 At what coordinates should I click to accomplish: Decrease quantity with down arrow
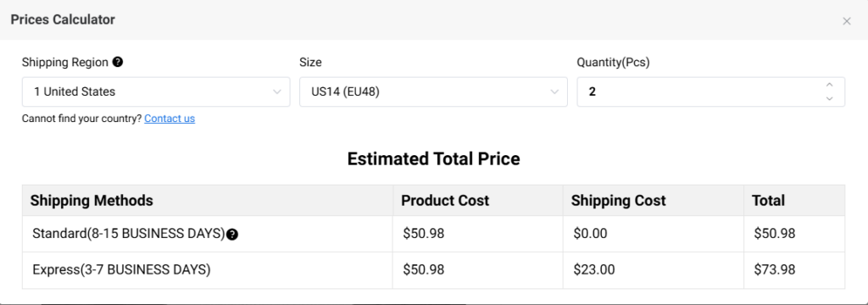829,98
